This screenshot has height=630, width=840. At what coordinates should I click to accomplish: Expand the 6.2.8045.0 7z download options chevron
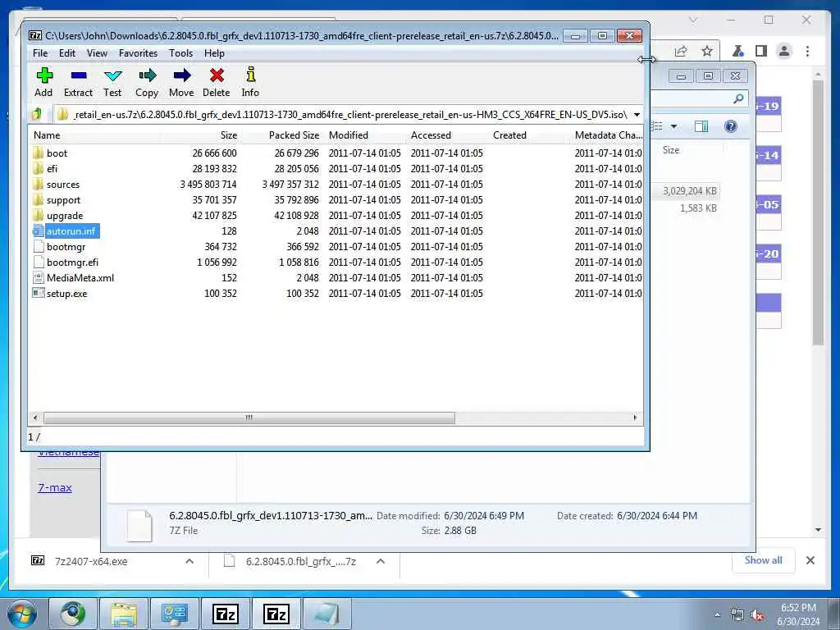(x=381, y=561)
